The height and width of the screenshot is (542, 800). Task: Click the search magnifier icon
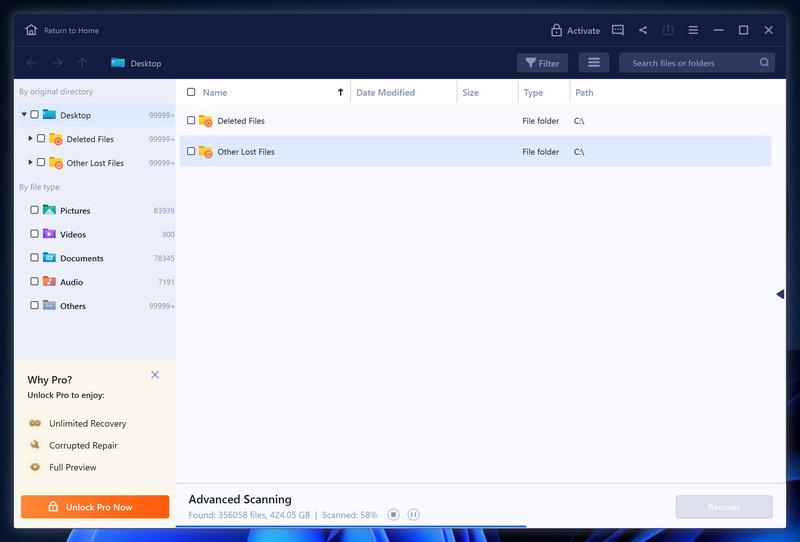coord(764,63)
